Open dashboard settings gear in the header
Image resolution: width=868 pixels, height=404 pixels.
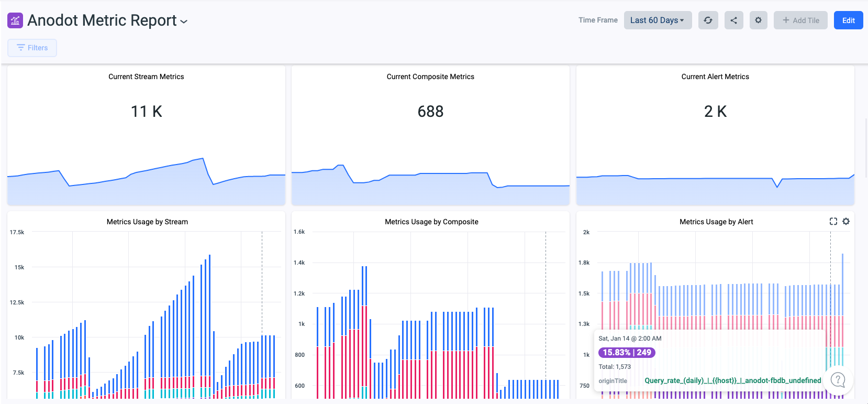tap(758, 20)
